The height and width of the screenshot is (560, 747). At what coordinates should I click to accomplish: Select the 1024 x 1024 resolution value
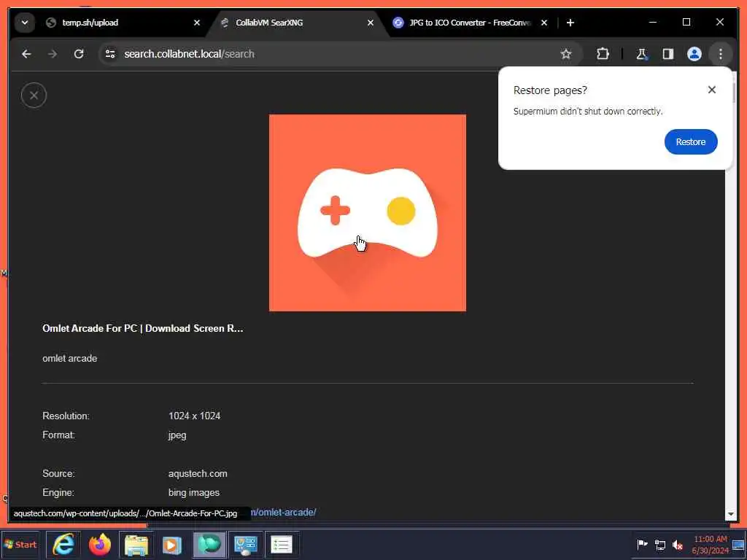(x=194, y=416)
